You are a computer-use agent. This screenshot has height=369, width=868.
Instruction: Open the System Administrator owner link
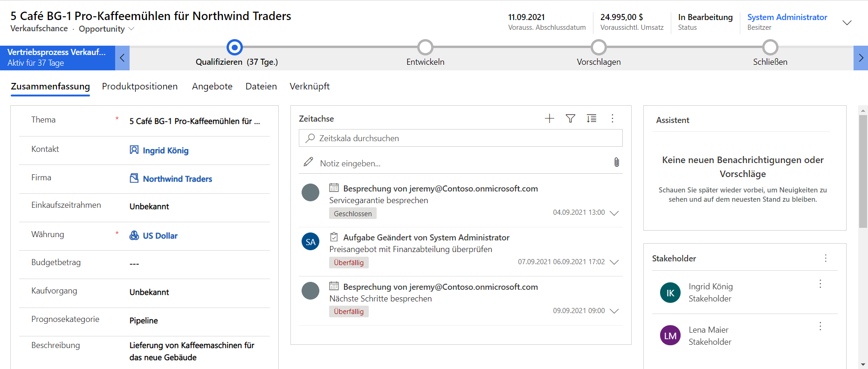pos(787,17)
